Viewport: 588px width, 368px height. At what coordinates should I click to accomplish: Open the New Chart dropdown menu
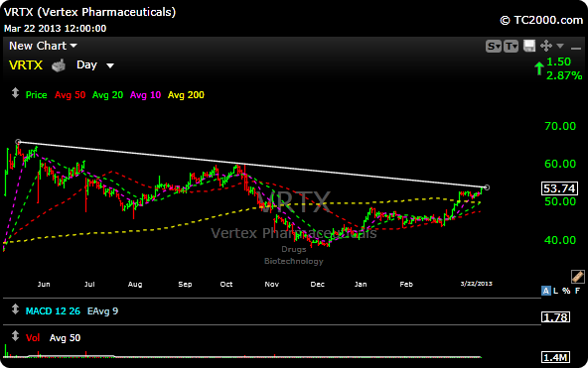pyautogui.click(x=43, y=46)
